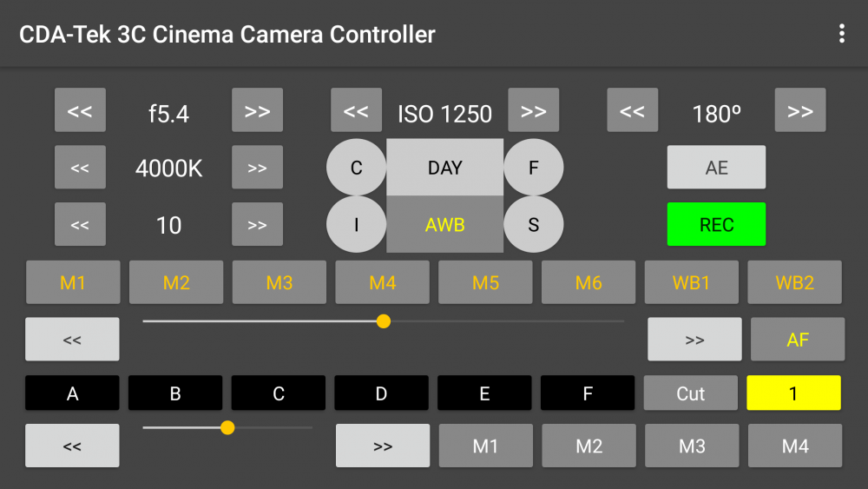Toggle the AWB auto white balance
The width and height of the screenshot is (868, 489).
[444, 224]
